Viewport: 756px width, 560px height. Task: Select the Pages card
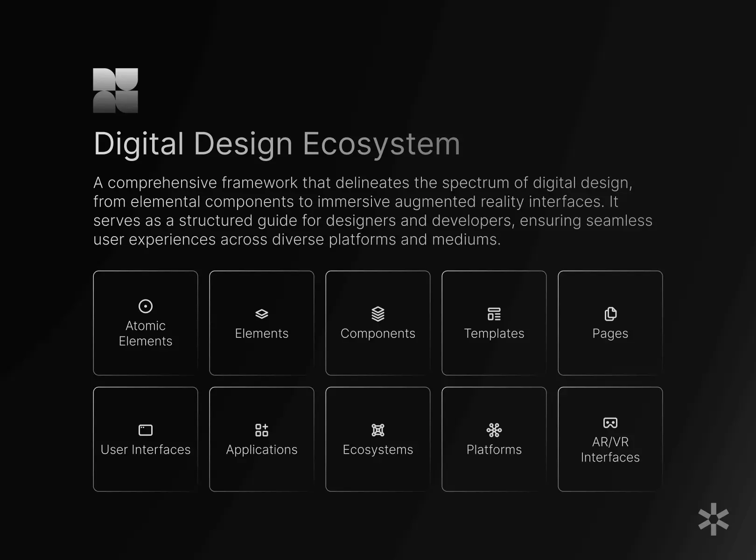(x=610, y=323)
